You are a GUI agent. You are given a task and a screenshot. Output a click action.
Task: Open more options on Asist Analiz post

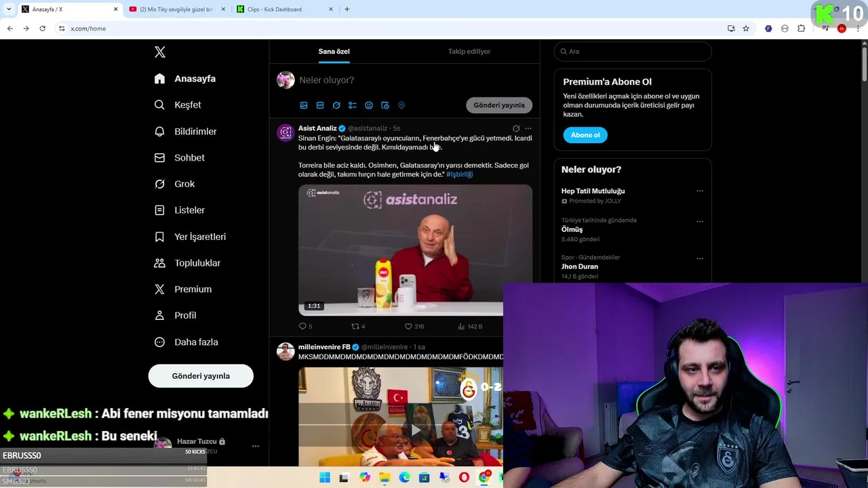coord(528,128)
